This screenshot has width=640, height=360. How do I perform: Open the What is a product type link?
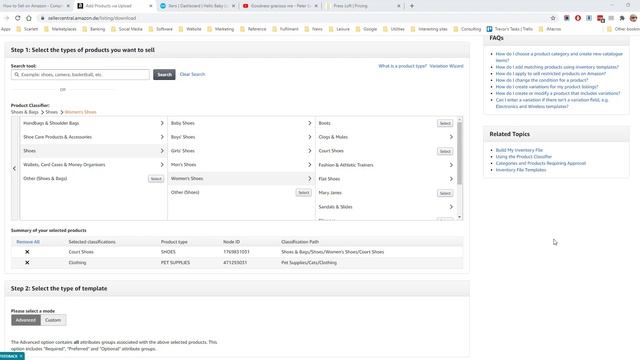pyautogui.click(x=402, y=66)
